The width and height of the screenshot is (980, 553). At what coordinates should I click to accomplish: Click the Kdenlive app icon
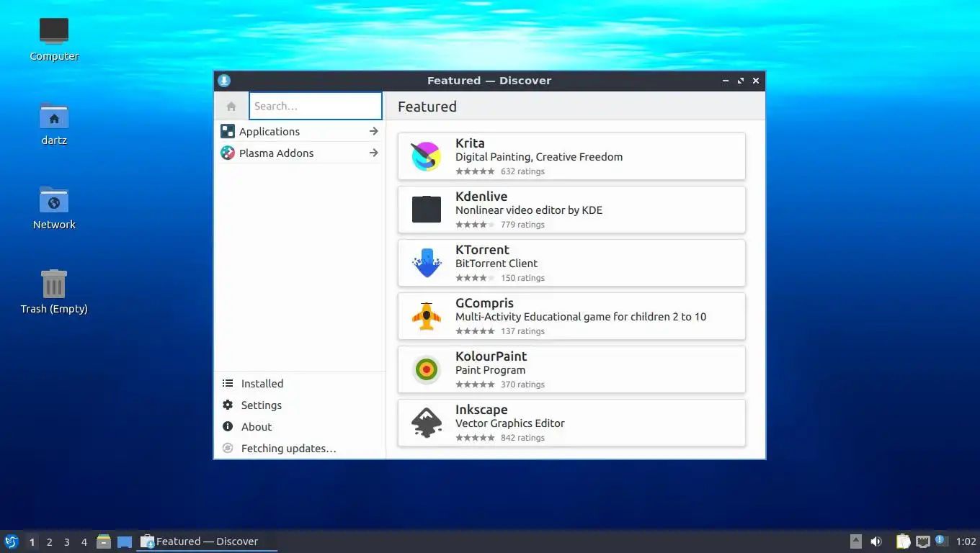(426, 210)
